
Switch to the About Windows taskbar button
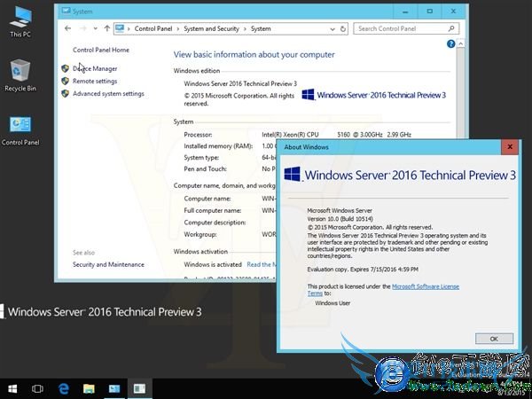(139, 389)
